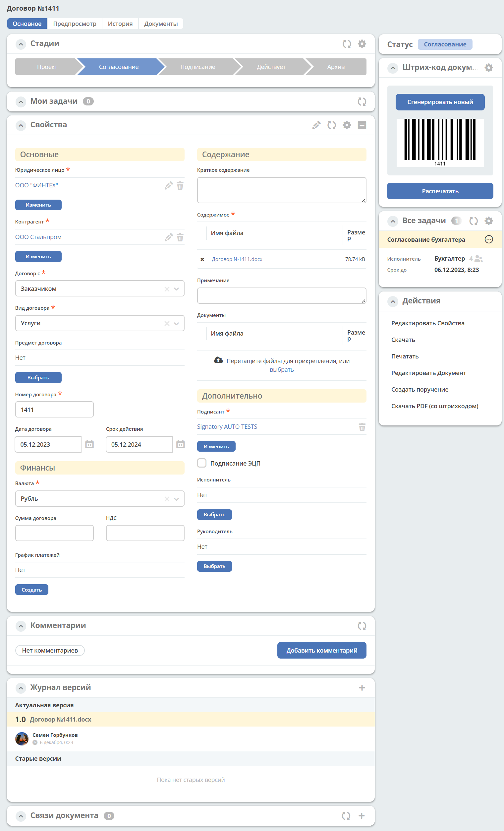This screenshot has width=504, height=831.
Task: Switch to the Предпросмотр tab
Action: click(x=75, y=24)
